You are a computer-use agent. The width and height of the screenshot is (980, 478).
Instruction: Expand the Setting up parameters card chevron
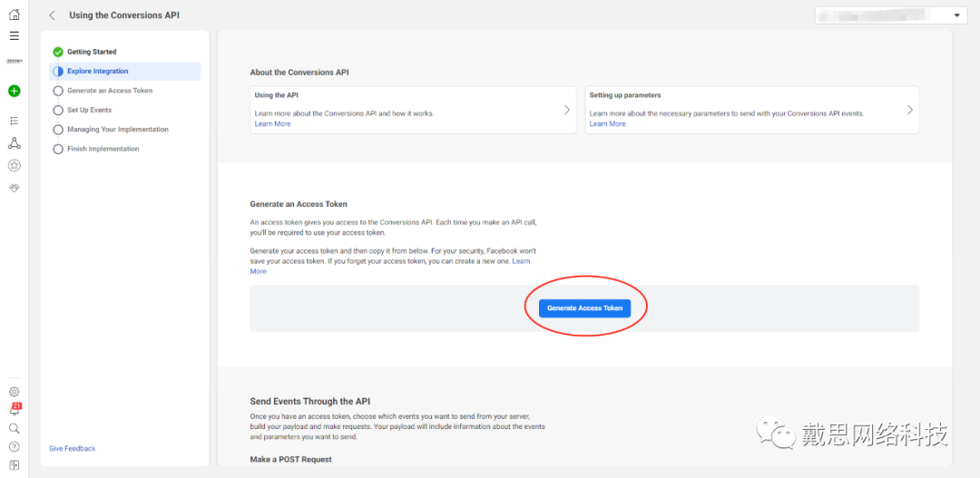pyautogui.click(x=910, y=110)
